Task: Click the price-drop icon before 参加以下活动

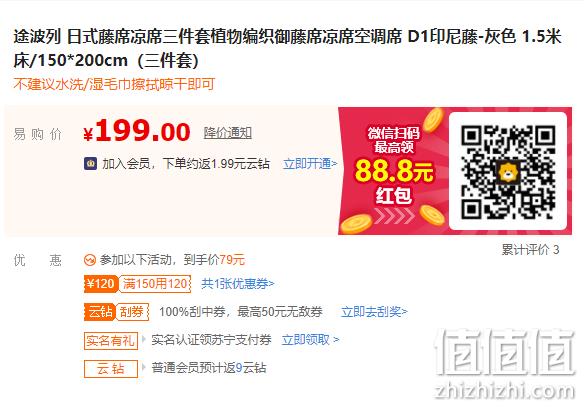Action: (90, 260)
